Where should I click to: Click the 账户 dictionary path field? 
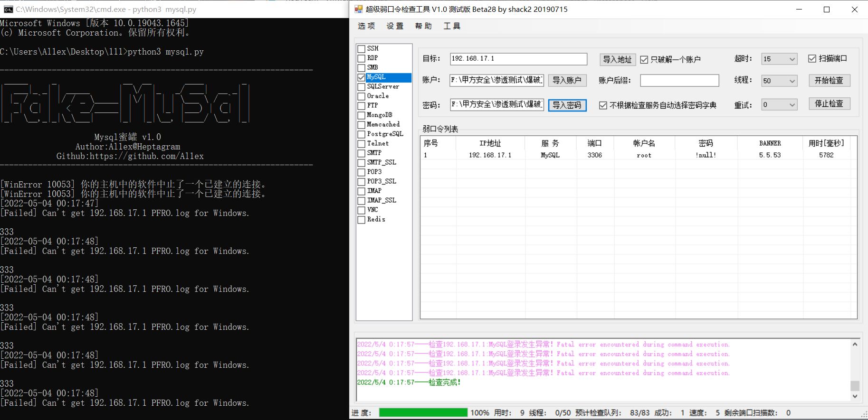(497, 80)
